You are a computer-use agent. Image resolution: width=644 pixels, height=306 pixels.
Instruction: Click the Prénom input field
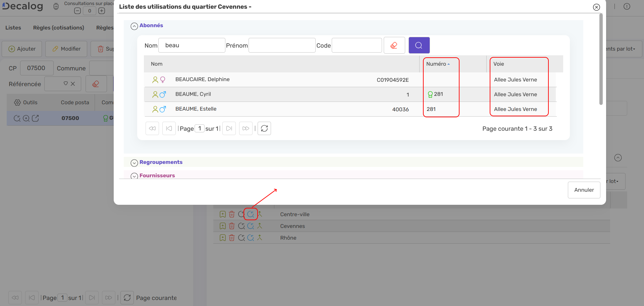tap(282, 45)
